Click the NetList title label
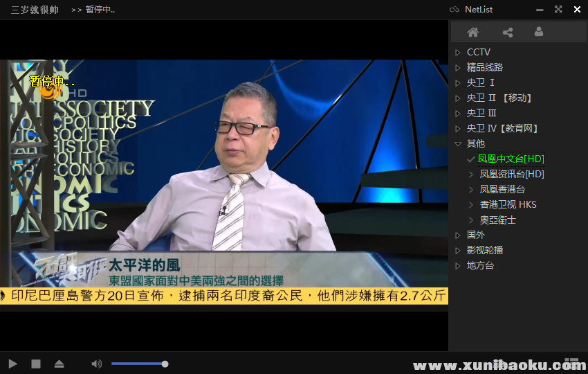Screen dimensions: 588x374 pyautogui.click(x=479, y=10)
